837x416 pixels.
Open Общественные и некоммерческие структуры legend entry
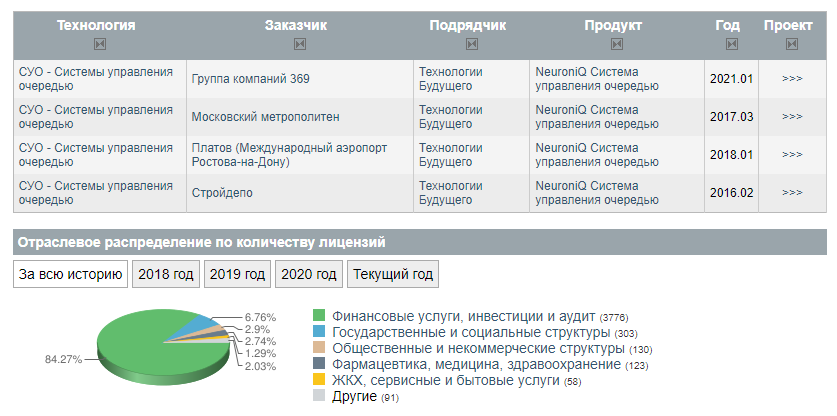(478, 348)
